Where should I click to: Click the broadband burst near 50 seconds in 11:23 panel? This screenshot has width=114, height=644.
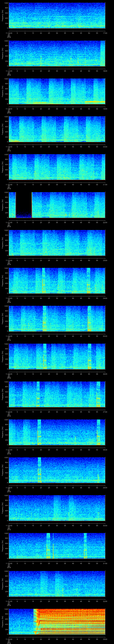[88, 280]
